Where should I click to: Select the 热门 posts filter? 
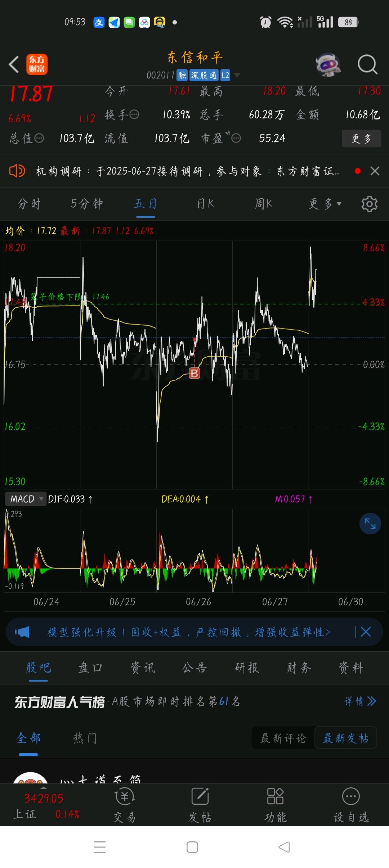pos(85,738)
